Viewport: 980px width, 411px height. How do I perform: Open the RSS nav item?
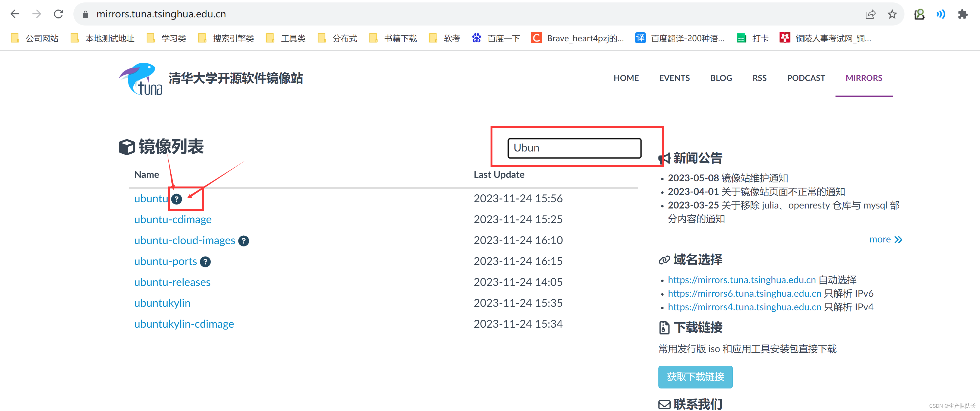tap(759, 78)
